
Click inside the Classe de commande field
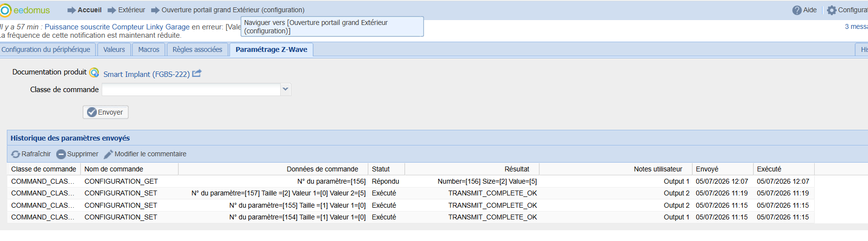tap(191, 90)
